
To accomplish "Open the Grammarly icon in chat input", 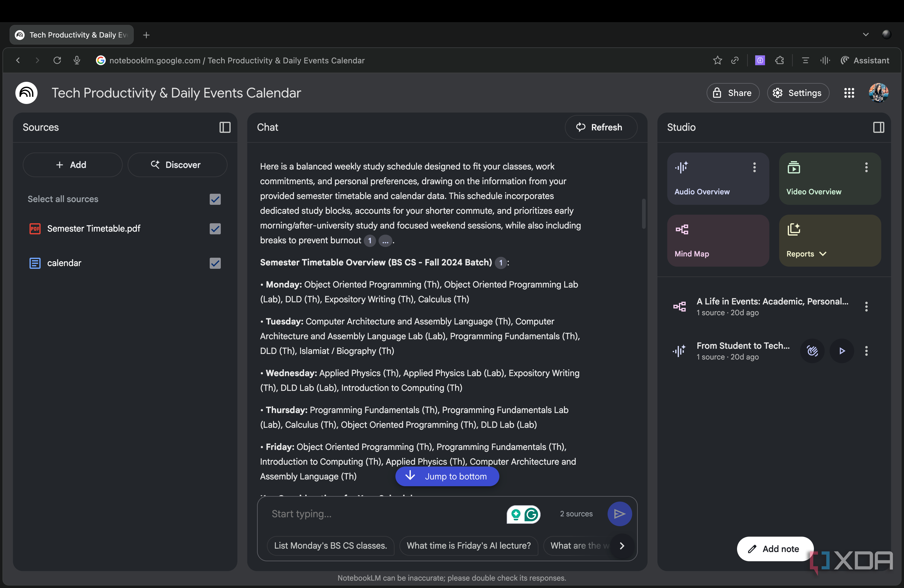I will coord(531,514).
